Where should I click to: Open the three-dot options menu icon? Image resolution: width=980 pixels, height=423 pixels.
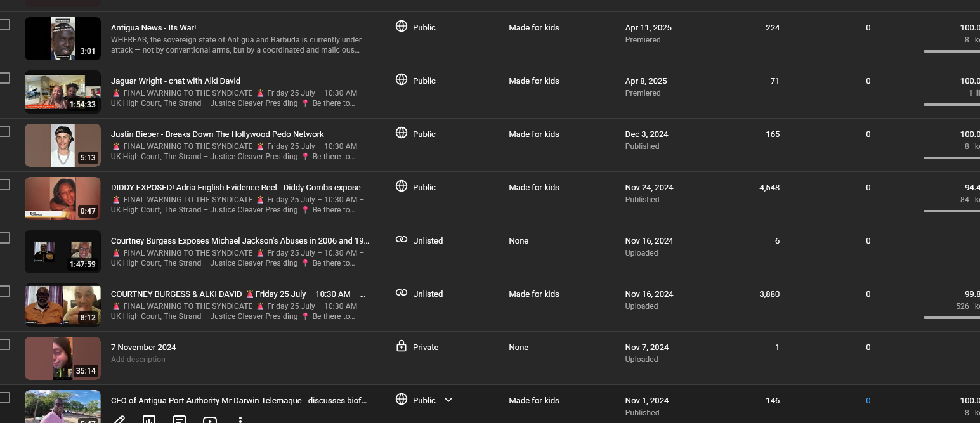(240, 420)
